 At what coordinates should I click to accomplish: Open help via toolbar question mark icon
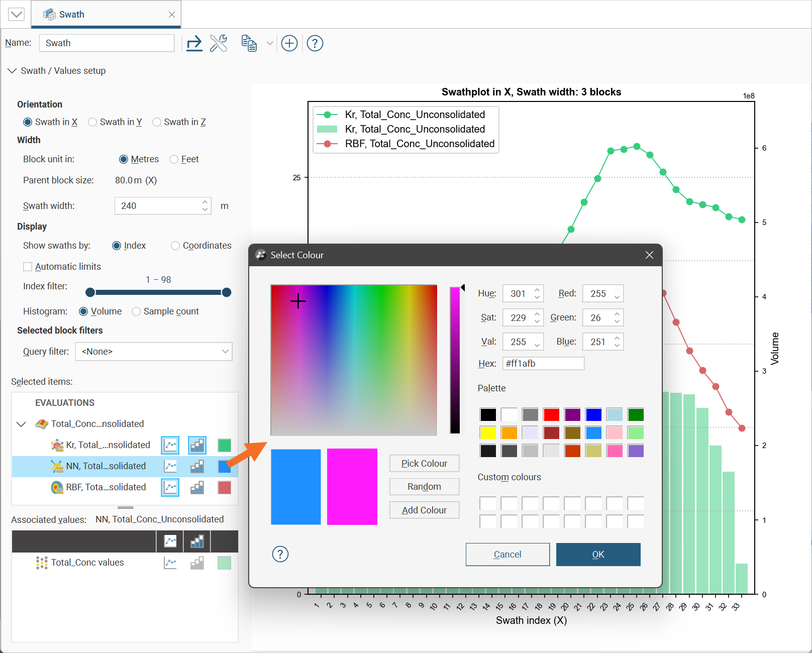[x=315, y=44]
